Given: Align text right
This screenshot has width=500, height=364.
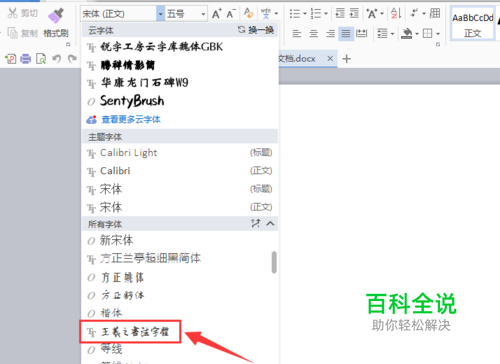Looking at the screenshot, I should (330, 33).
